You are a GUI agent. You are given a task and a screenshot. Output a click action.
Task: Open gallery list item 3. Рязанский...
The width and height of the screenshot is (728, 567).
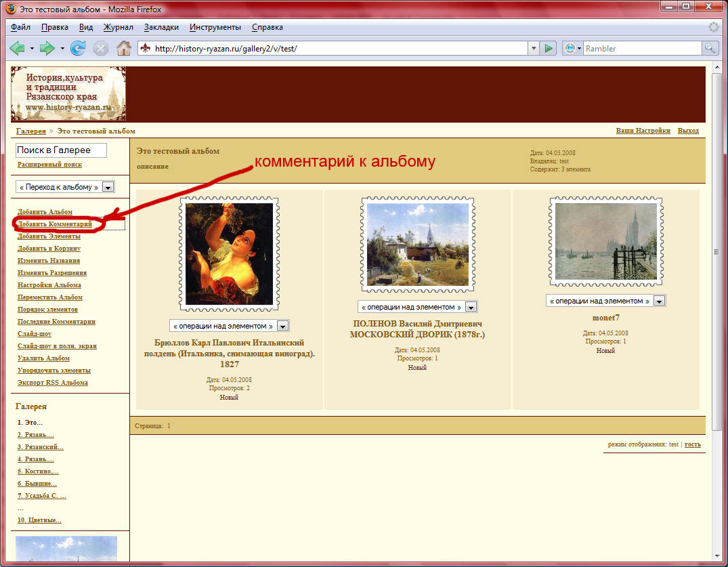(41, 446)
